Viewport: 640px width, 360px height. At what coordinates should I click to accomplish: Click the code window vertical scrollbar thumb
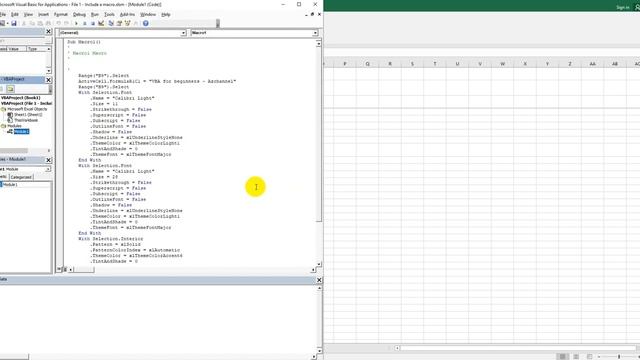pyautogui.click(x=319, y=135)
